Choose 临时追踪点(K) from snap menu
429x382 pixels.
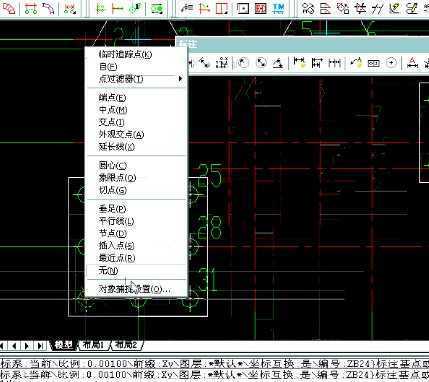136,54
